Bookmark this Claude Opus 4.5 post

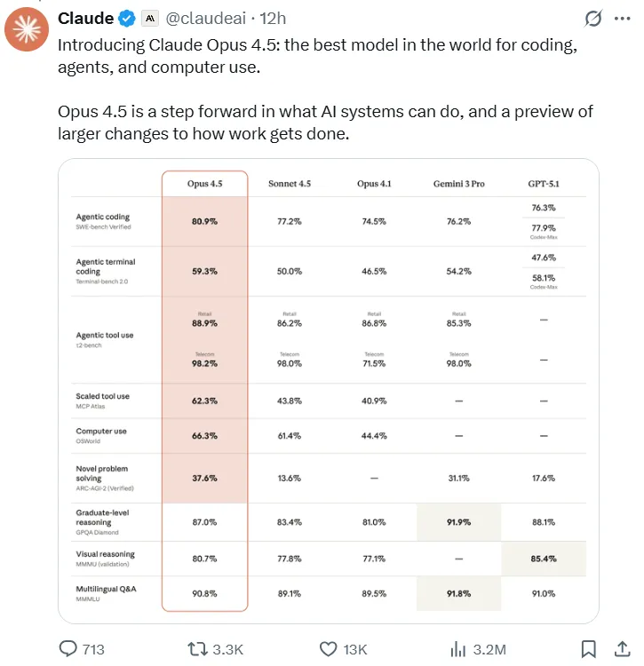click(x=587, y=649)
